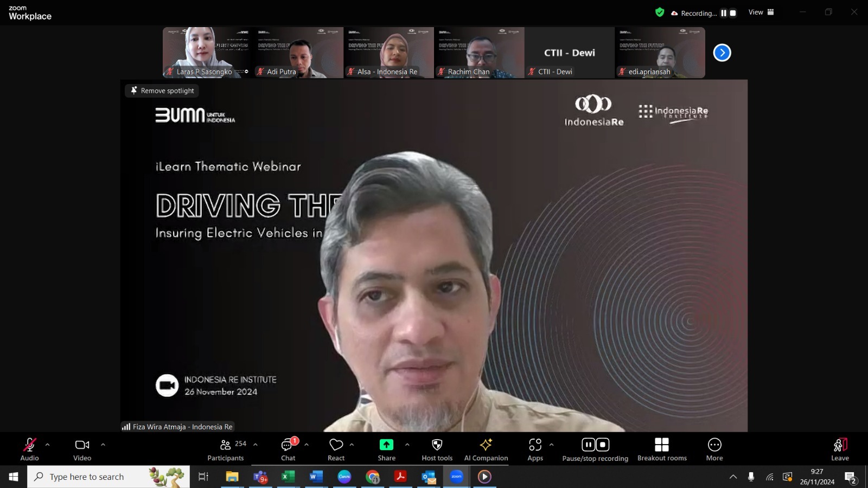Click the green Share screen button

[x=386, y=450]
